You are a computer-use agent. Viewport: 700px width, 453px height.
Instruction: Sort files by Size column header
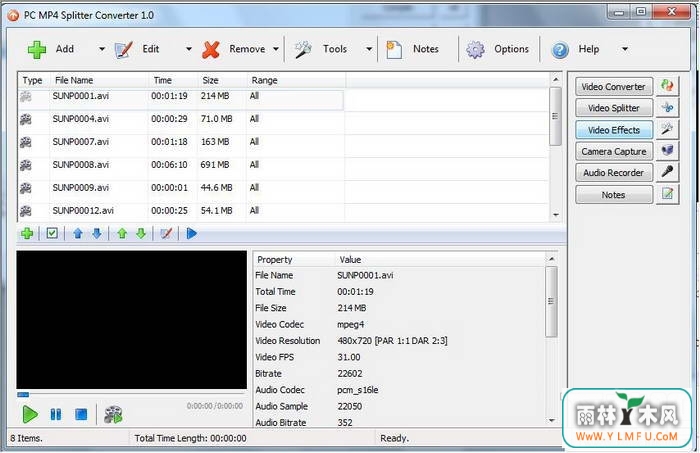click(222, 80)
